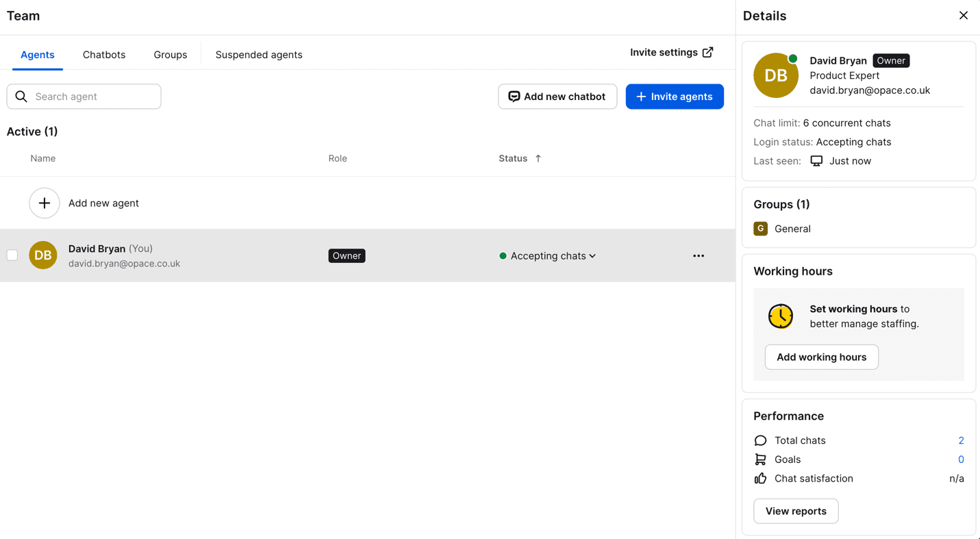The width and height of the screenshot is (980, 539).
Task: Select the David Bryan row checkbox
Action: pyautogui.click(x=12, y=255)
